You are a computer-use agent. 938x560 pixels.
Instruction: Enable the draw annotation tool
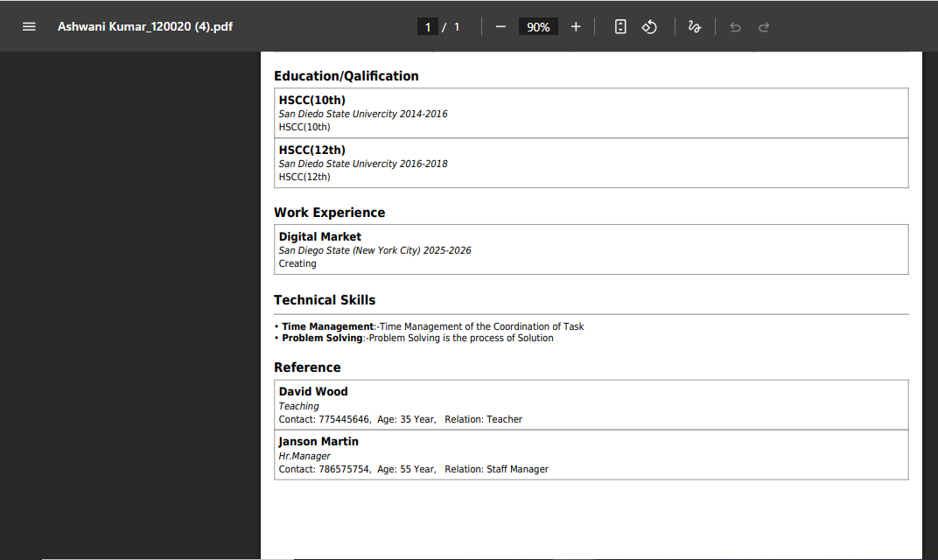point(694,26)
